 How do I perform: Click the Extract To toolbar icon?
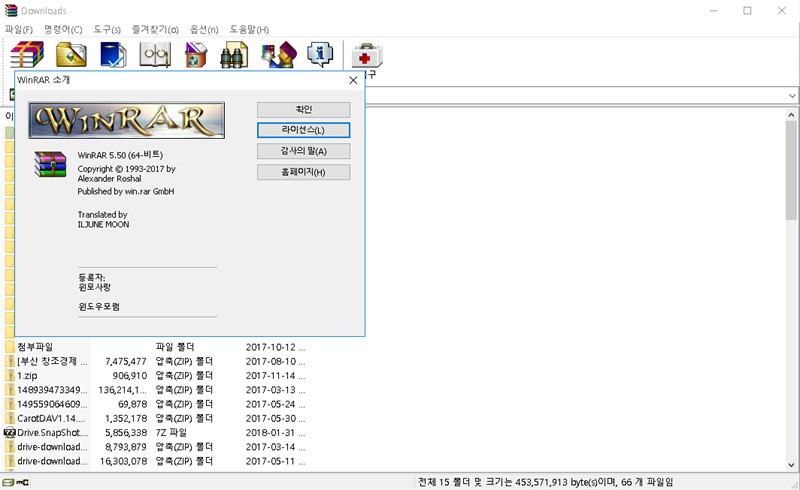click(71, 54)
